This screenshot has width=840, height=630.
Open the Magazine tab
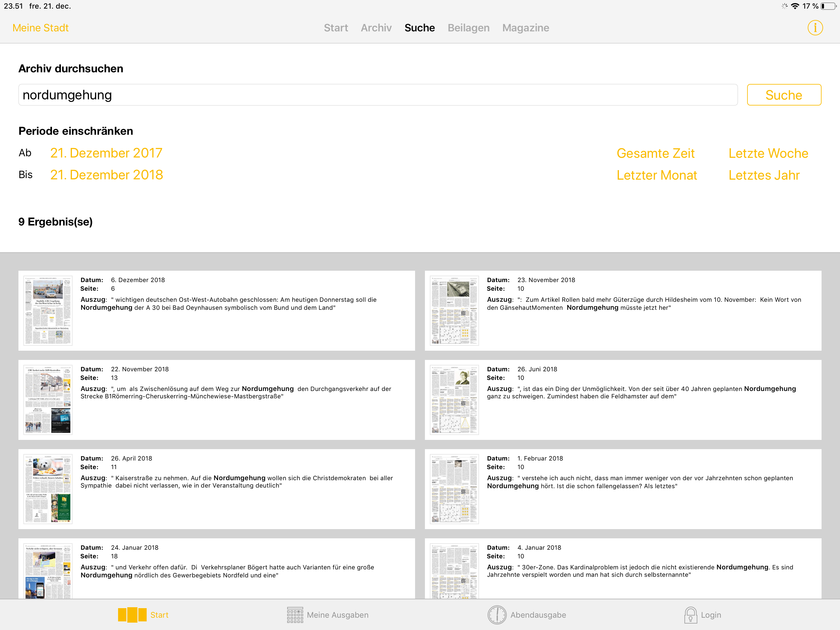pyautogui.click(x=525, y=28)
